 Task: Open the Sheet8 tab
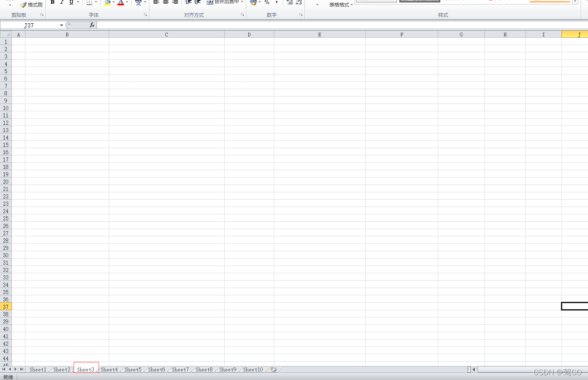(204, 369)
